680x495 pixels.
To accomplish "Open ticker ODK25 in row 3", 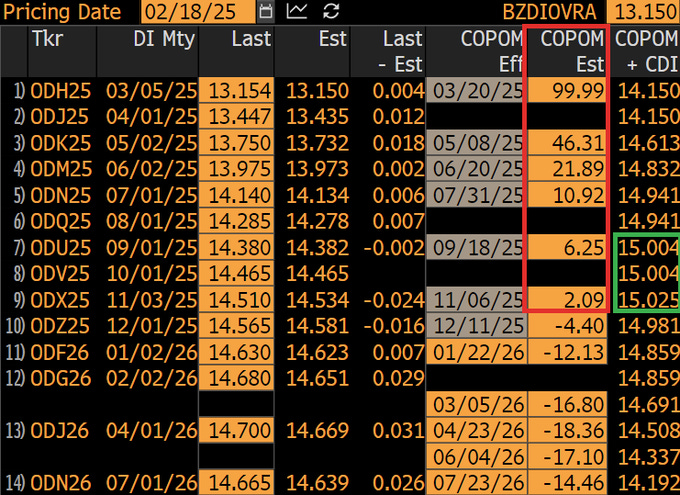I will point(61,143).
